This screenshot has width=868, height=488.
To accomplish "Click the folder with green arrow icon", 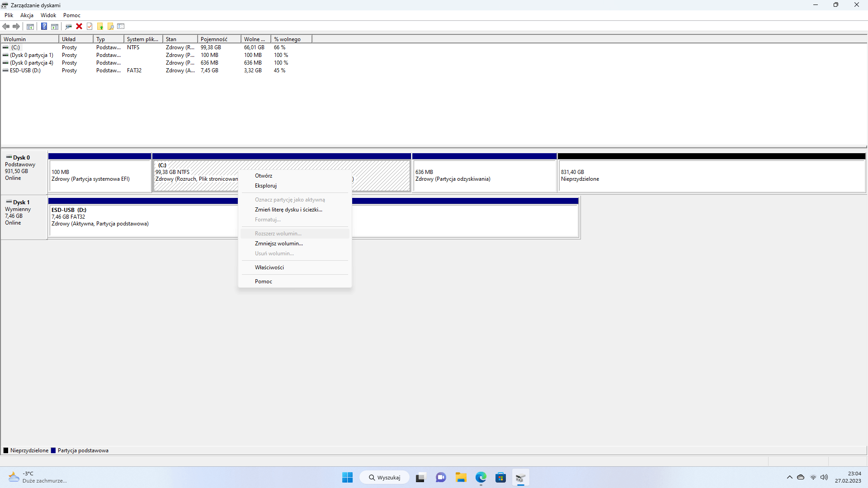I will [100, 27].
